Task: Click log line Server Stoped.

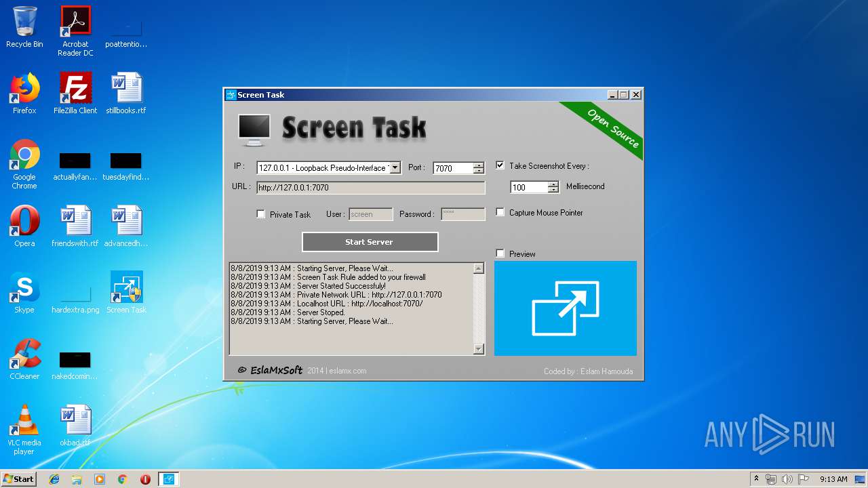Action: (x=288, y=312)
